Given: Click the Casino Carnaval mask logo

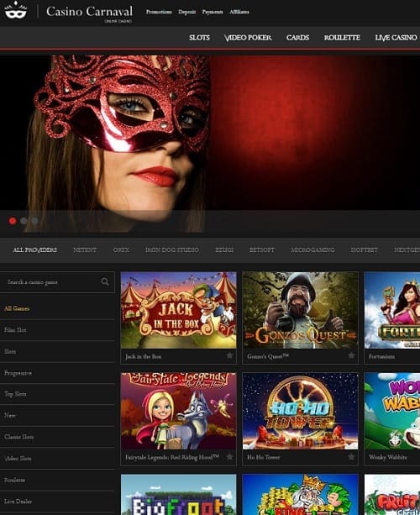Looking at the screenshot, I should point(15,10).
